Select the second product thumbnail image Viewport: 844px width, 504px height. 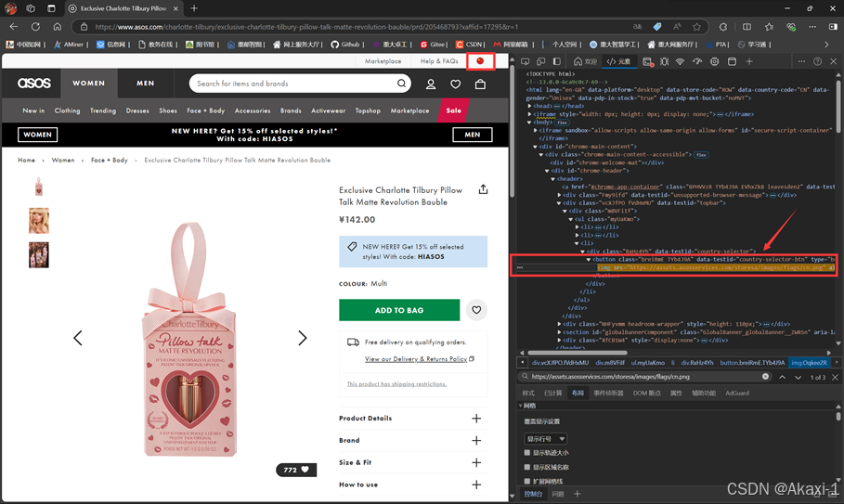[x=39, y=221]
